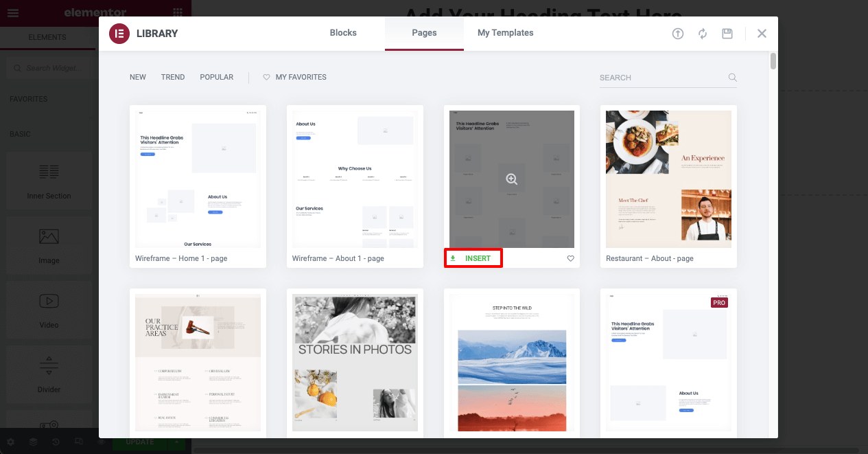Viewport: 868px width, 454px height.
Task: Click the import template upload icon
Action: (678, 34)
